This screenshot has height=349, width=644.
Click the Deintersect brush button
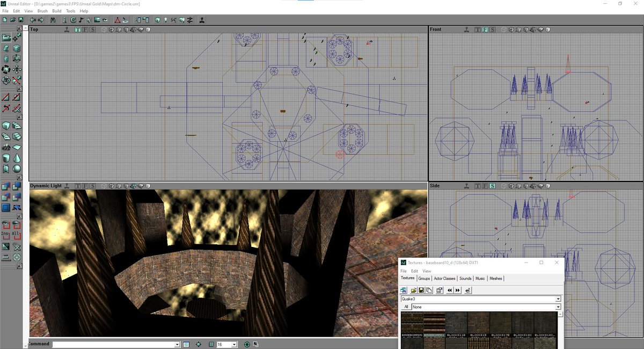17,197
